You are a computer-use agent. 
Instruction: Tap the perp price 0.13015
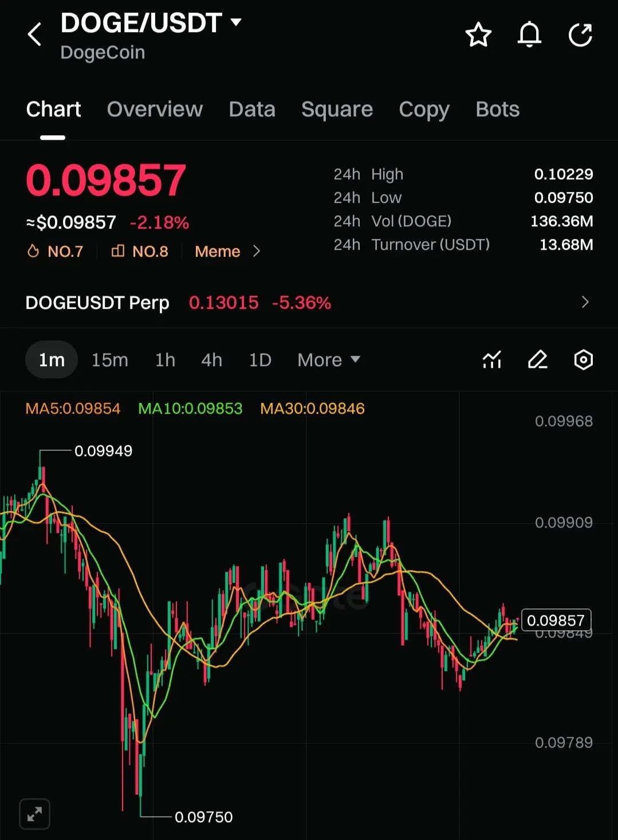224,303
